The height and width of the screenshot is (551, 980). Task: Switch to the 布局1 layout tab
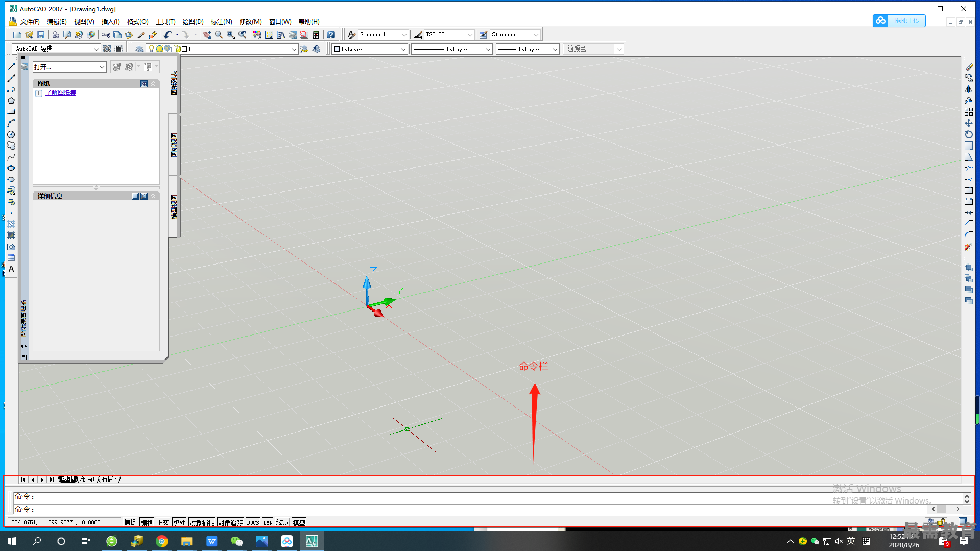pyautogui.click(x=87, y=479)
